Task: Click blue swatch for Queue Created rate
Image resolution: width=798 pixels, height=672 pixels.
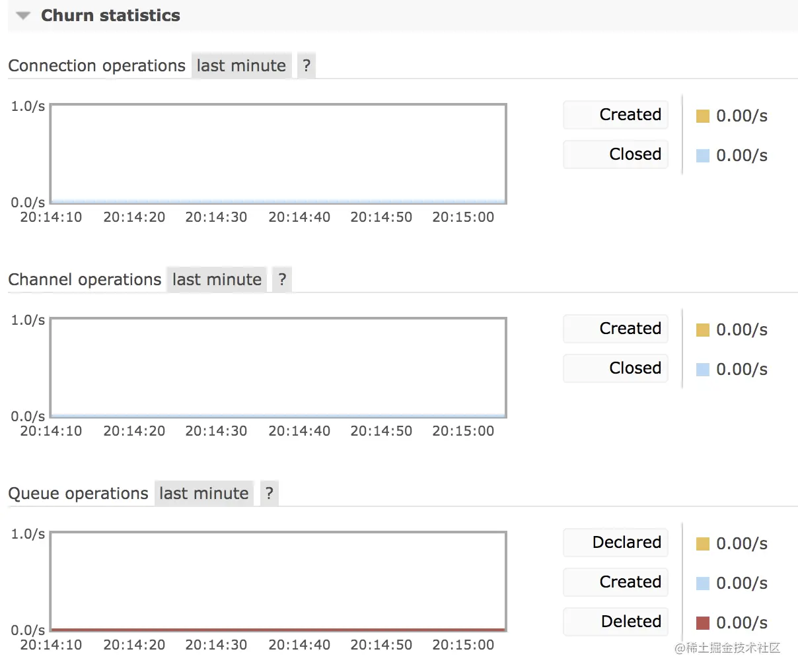Action: (x=703, y=584)
